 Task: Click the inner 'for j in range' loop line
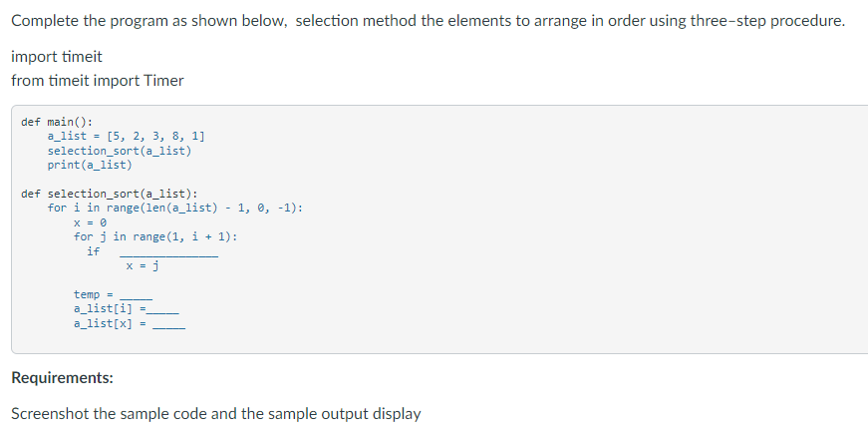pyautogui.click(x=155, y=236)
